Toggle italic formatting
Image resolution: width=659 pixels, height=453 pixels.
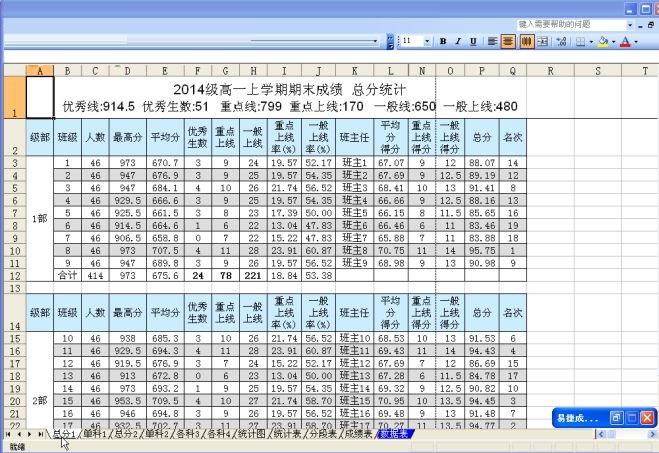click(457, 42)
